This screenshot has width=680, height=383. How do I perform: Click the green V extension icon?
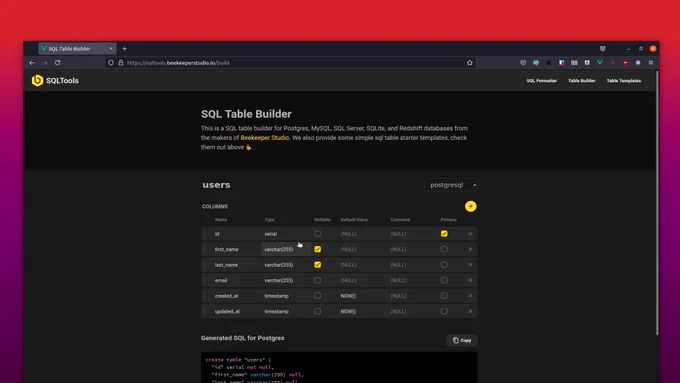point(600,63)
